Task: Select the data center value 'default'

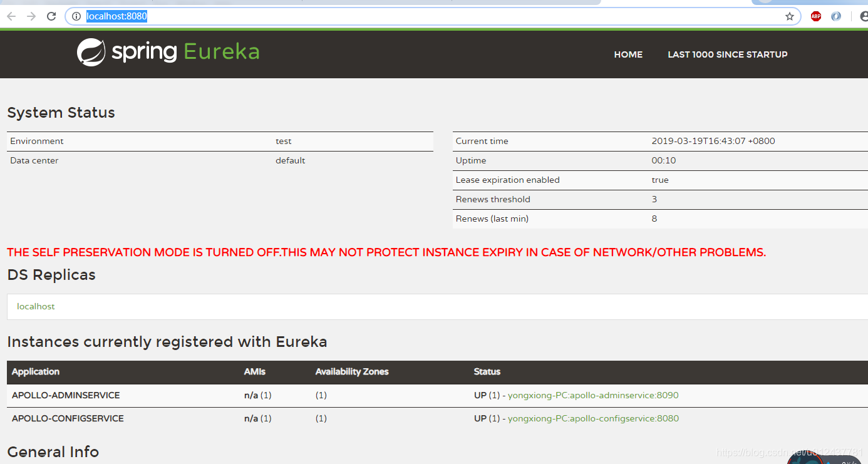Action: (x=291, y=160)
